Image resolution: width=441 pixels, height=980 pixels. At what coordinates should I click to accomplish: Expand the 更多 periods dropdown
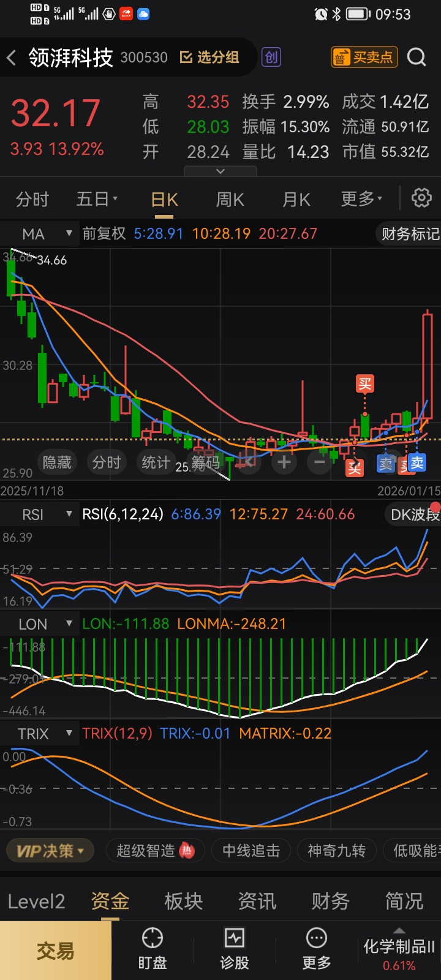click(361, 199)
